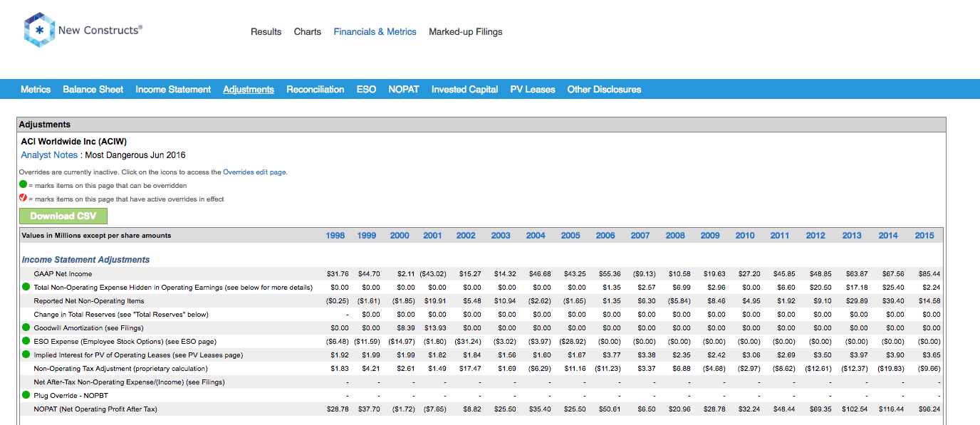Click the 2013 year column header

(x=852, y=236)
